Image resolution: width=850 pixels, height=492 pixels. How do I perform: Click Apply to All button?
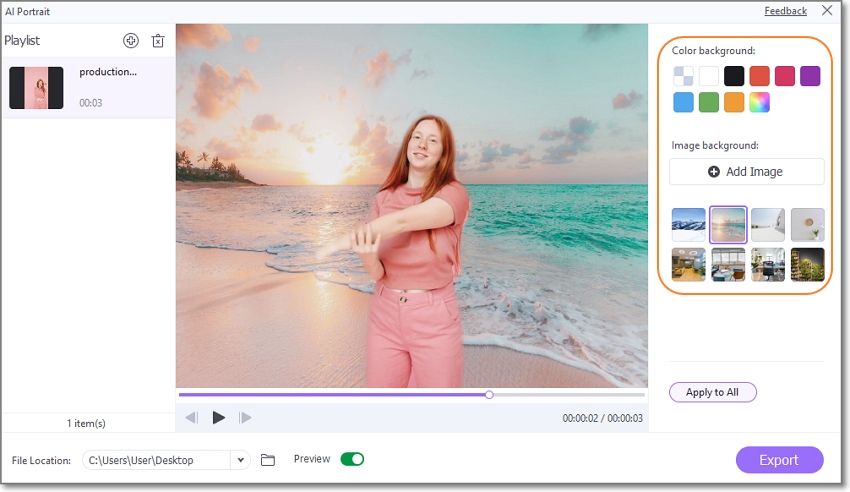[712, 392]
